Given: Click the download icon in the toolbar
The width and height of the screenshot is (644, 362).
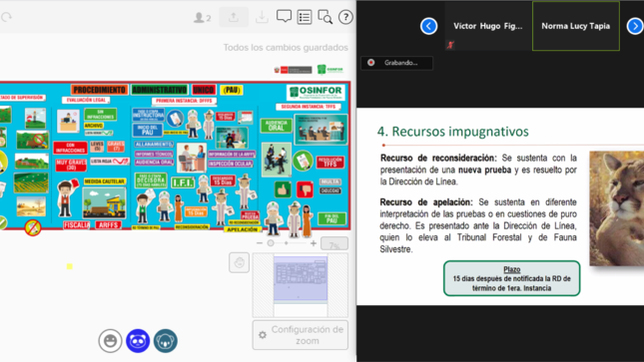Looking at the screenshot, I should [262, 17].
